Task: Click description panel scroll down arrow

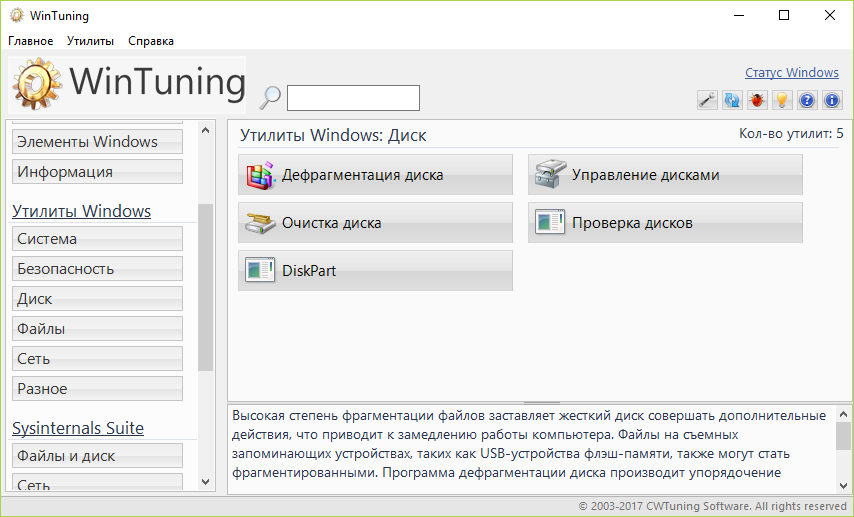Action: pos(843,485)
